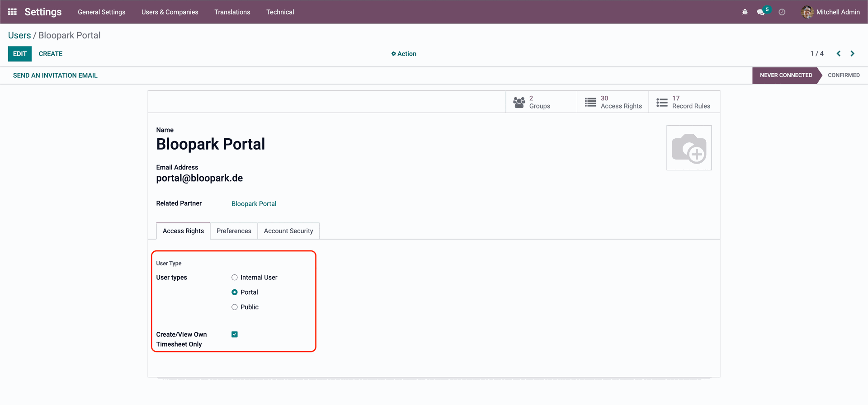Image resolution: width=868 pixels, height=405 pixels.
Task: Switch to Account Security tab
Action: (288, 231)
